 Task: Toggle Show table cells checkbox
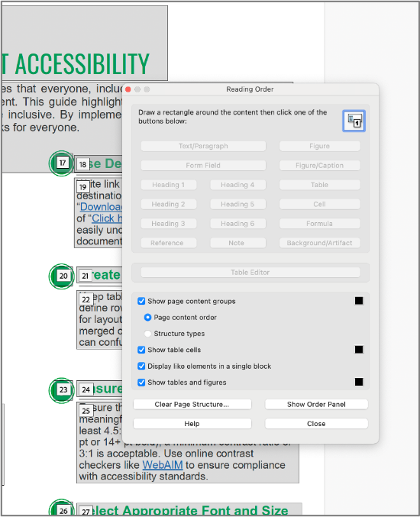coord(141,350)
